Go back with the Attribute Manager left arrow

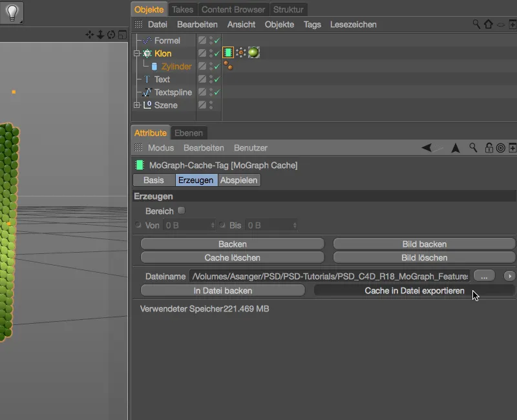pos(427,148)
